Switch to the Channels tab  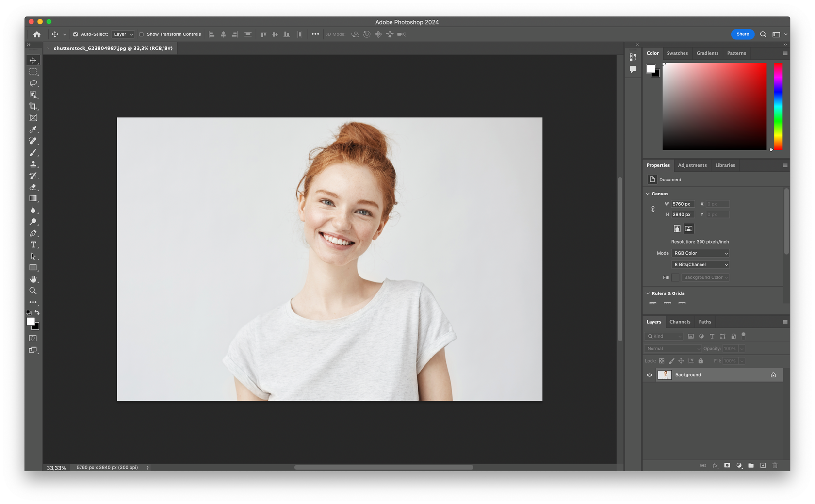[680, 321]
